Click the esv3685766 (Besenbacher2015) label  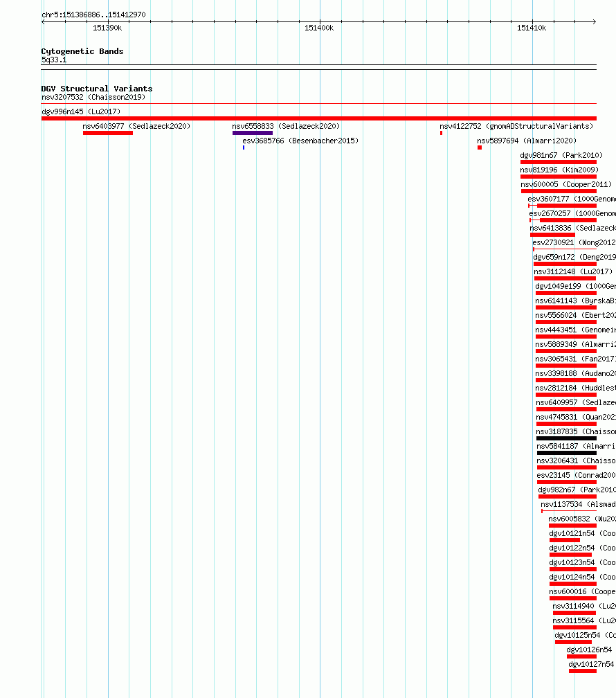tap(300, 141)
